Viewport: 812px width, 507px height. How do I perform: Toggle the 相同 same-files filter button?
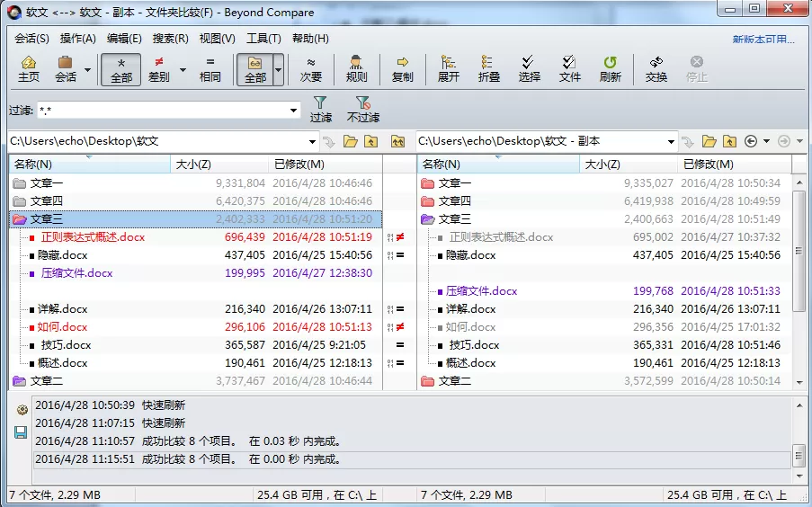tap(210, 69)
